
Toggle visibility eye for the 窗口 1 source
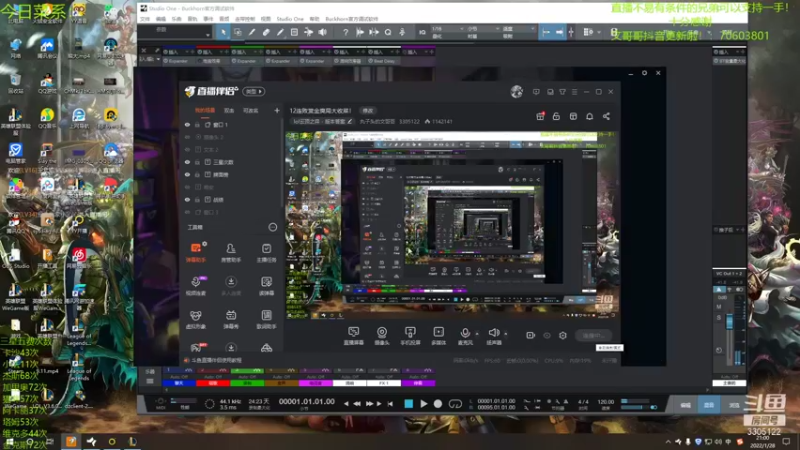tap(187, 125)
